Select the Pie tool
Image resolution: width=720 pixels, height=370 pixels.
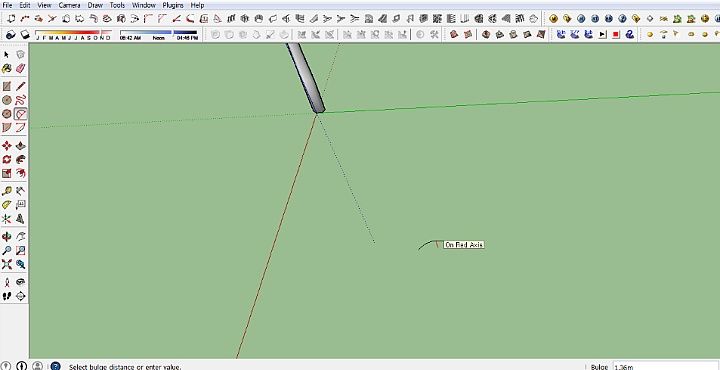(6, 127)
